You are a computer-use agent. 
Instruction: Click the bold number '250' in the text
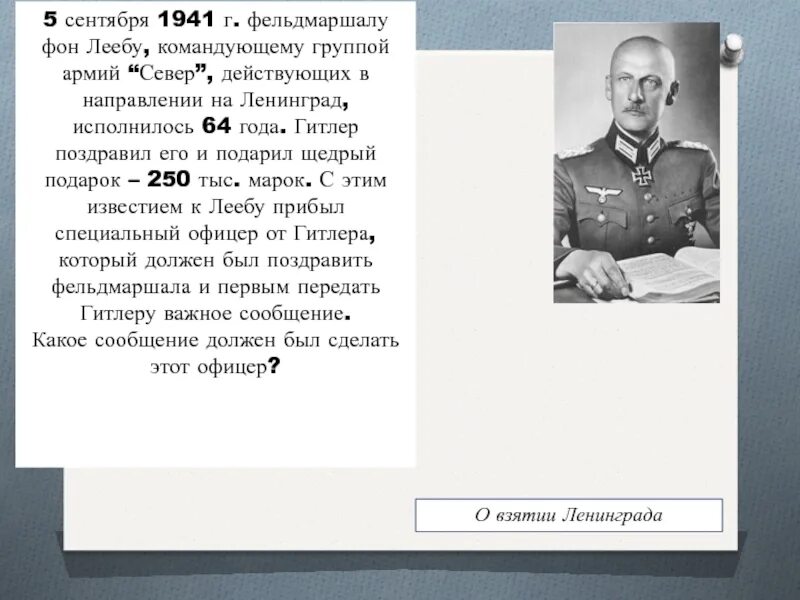coord(169,179)
